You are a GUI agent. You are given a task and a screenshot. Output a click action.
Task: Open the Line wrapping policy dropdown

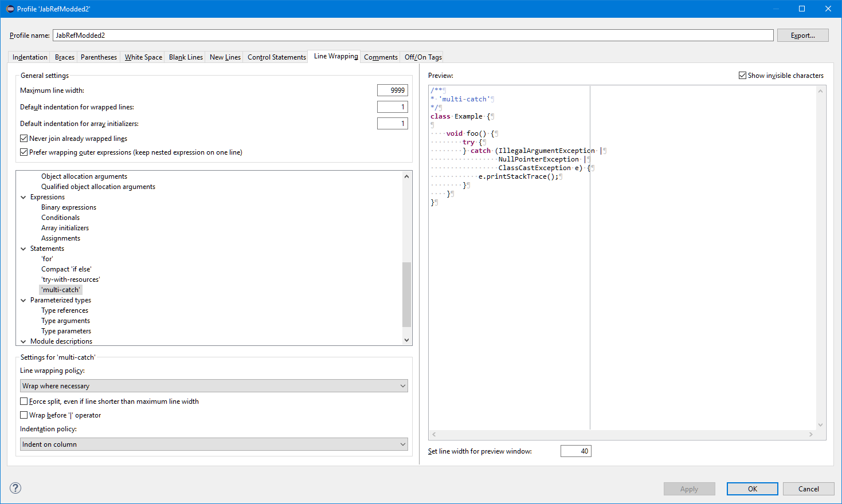[214, 386]
